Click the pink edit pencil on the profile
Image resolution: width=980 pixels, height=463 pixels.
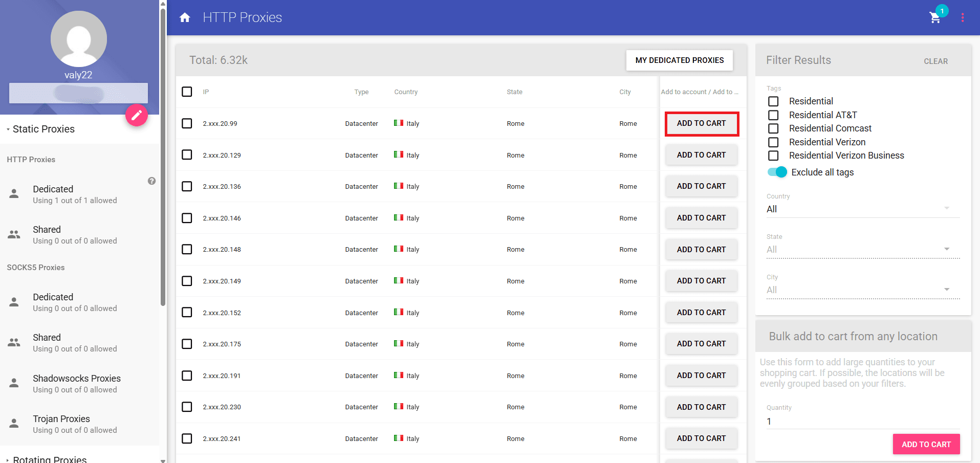(x=136, y=115)
